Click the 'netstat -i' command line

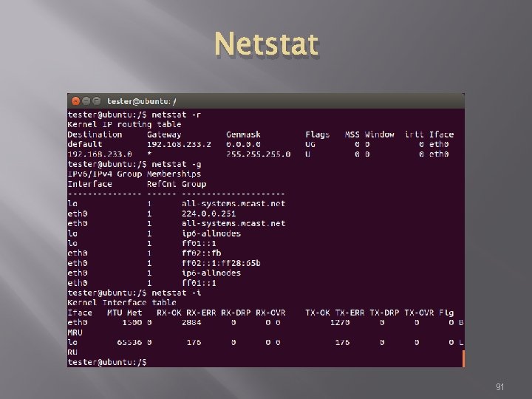click(134, 293)
